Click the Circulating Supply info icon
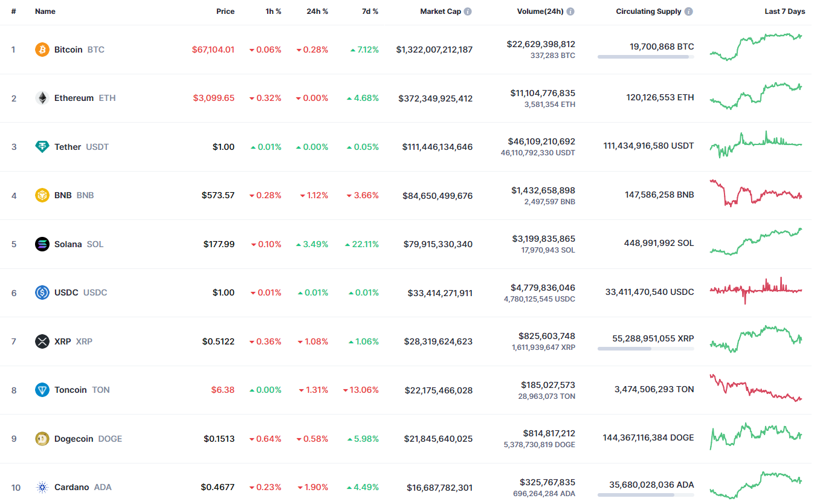820x504 pixels. coord(689,11)
